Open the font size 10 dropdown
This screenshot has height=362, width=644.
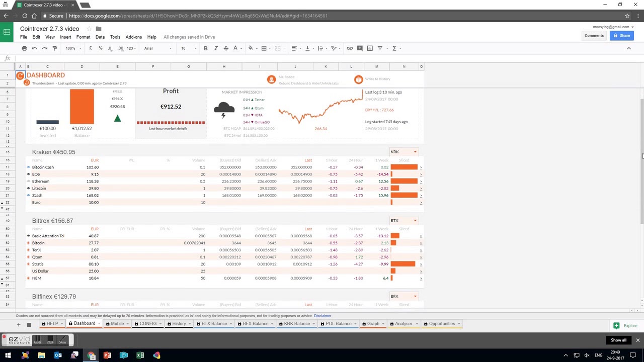click(189, 48)
